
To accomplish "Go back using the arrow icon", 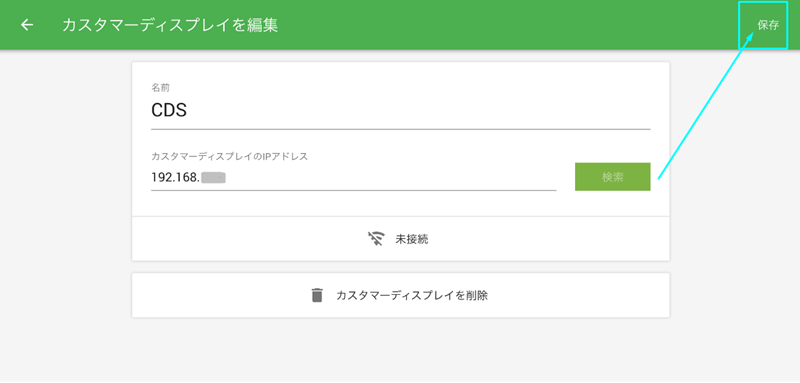I will [27, 25].
